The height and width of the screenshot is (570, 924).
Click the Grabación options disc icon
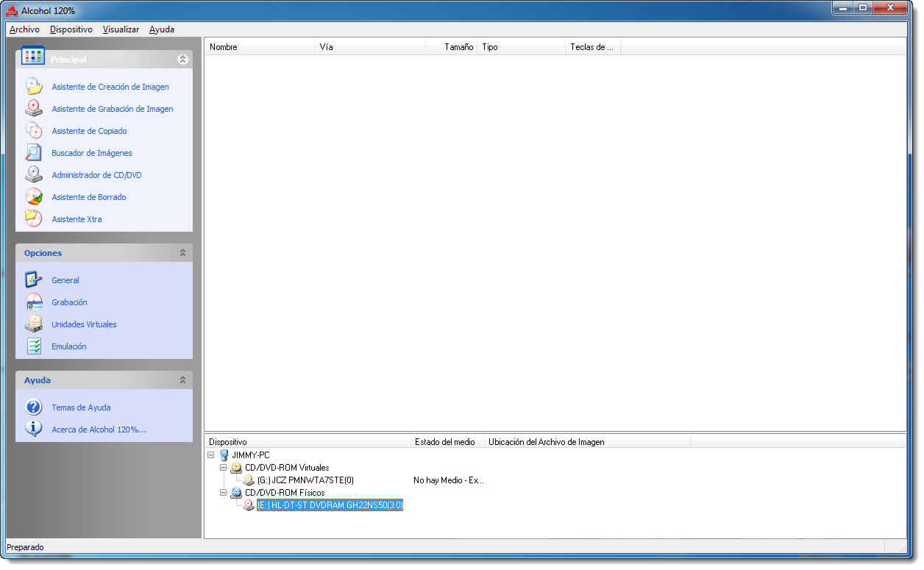click(34, 302)
